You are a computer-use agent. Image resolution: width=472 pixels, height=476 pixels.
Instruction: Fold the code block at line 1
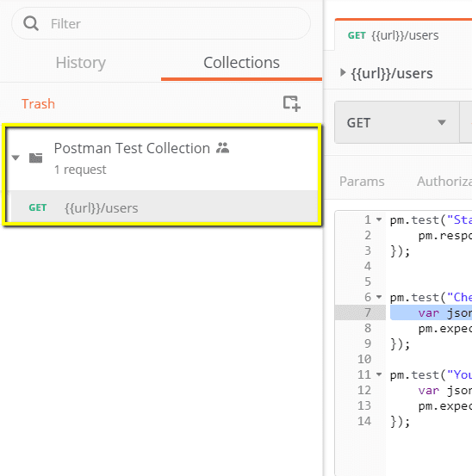point(379,219)
